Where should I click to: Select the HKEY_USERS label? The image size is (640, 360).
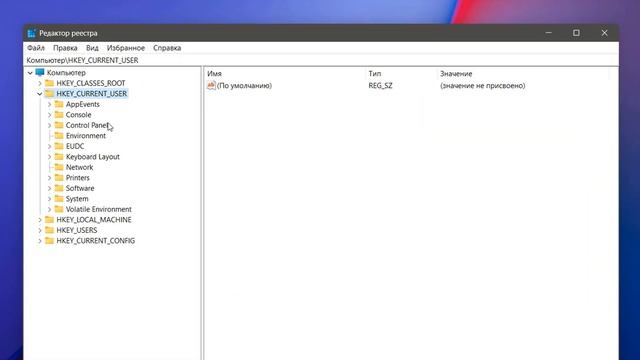(77, 230)
